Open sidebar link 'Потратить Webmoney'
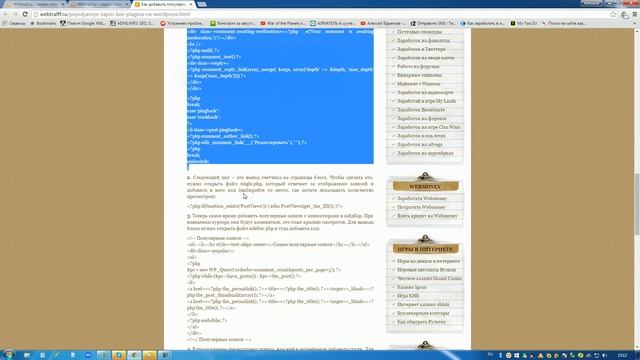Viewport: 640px width, 360px height. pos(421,207)
